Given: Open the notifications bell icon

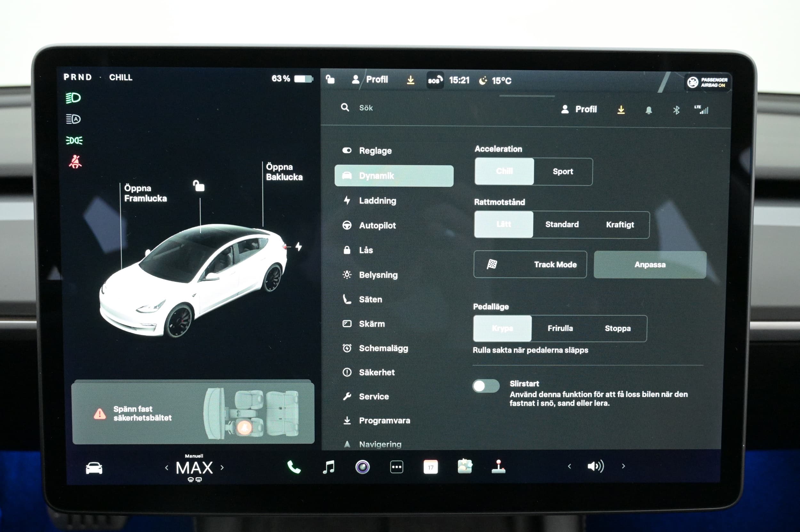Looking at the screenshot, I should coord(649,110).
